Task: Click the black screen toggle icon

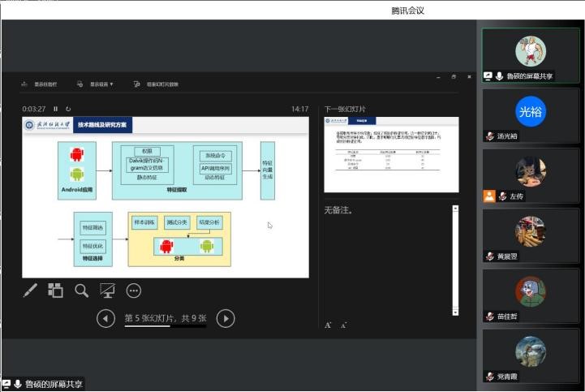Action: pos(107,290)
